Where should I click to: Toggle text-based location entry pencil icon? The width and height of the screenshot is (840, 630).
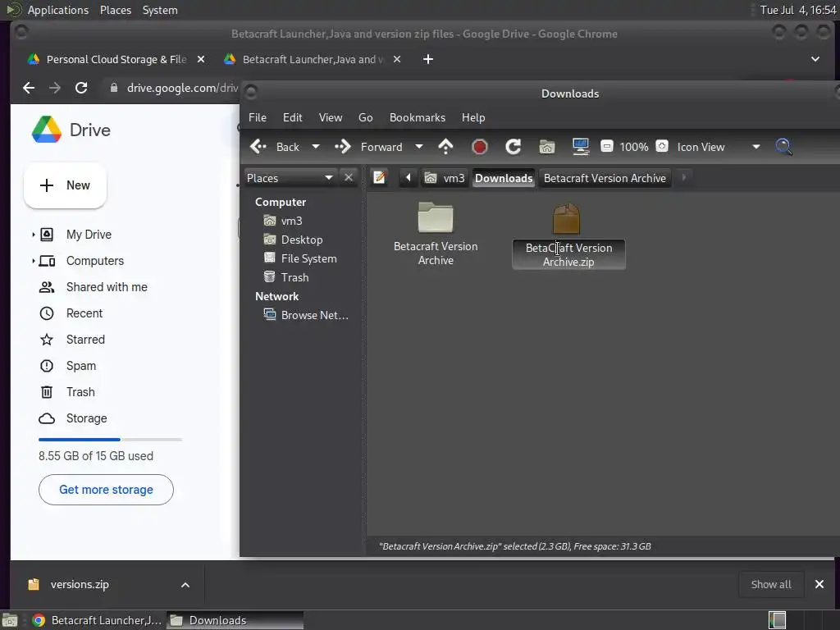point(380,177)
